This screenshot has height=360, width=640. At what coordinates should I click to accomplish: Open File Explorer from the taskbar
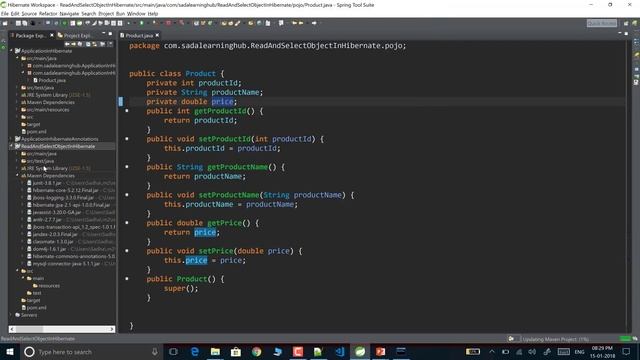click(215, 351)
